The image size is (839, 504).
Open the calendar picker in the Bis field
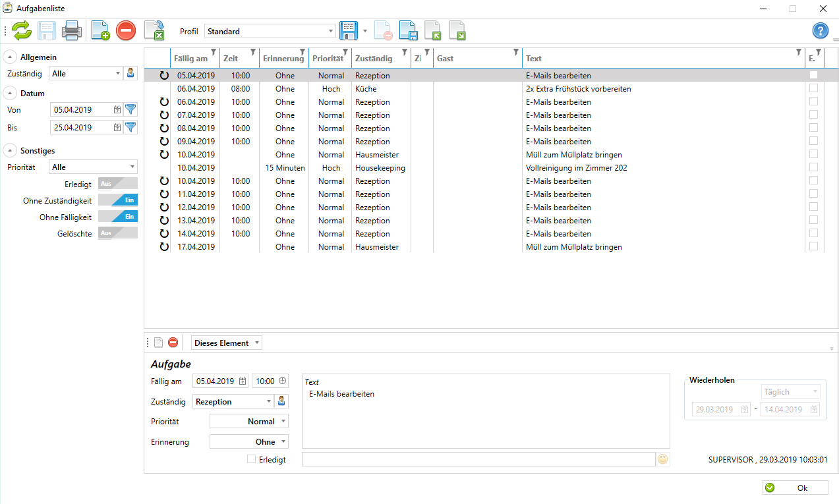pos(117,127)
